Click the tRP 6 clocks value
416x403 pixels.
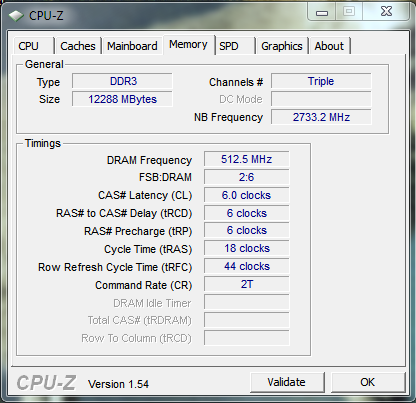click(247, 231)
